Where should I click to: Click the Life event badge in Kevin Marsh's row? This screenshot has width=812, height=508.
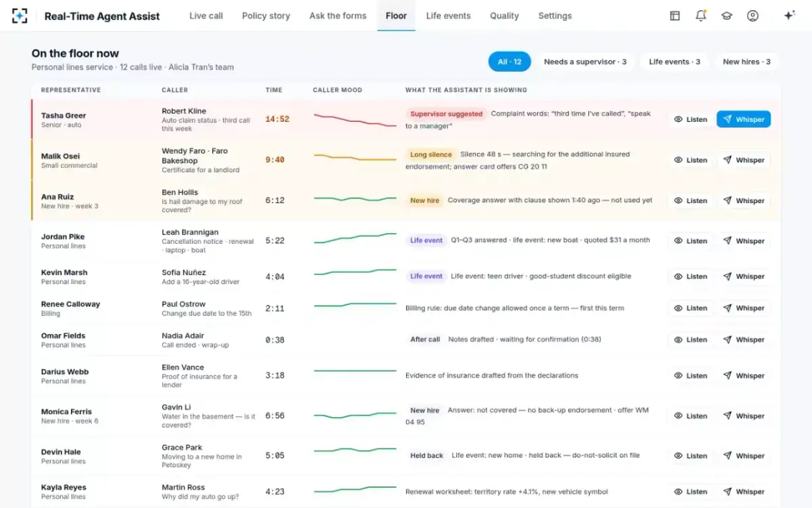[426, 276]
